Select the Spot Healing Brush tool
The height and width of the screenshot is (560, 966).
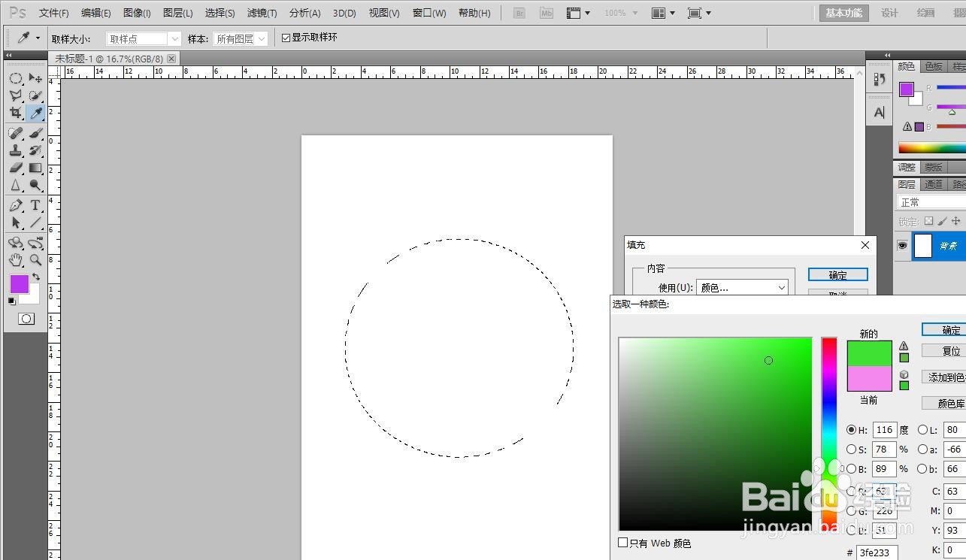point(15,133)
